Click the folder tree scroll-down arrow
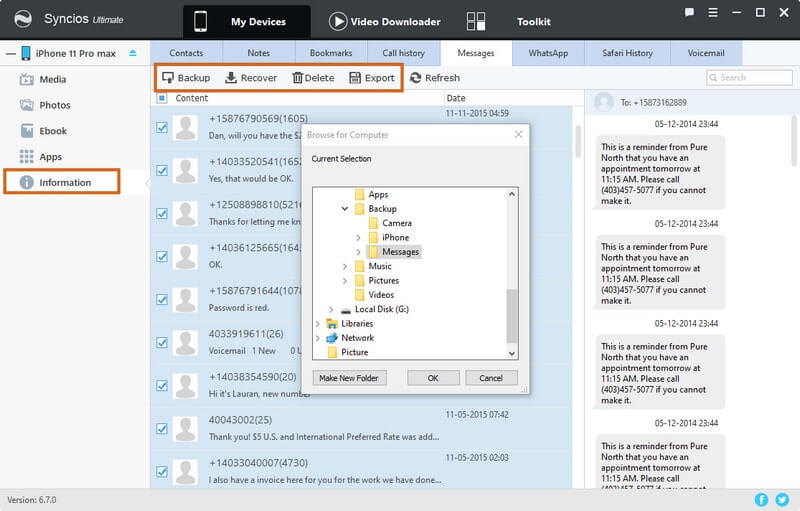Viewport: 800px width, 511px height. click(512, 353)
